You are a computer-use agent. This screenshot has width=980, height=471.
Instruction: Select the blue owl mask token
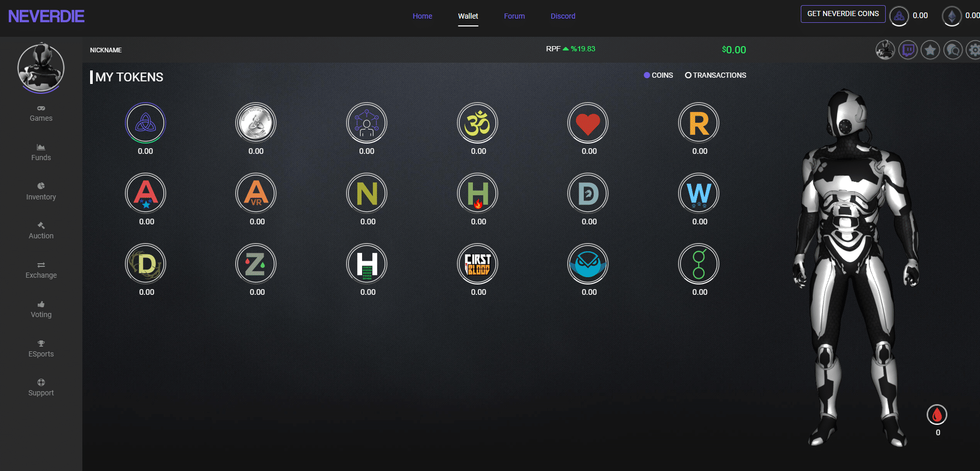[588, 264]
